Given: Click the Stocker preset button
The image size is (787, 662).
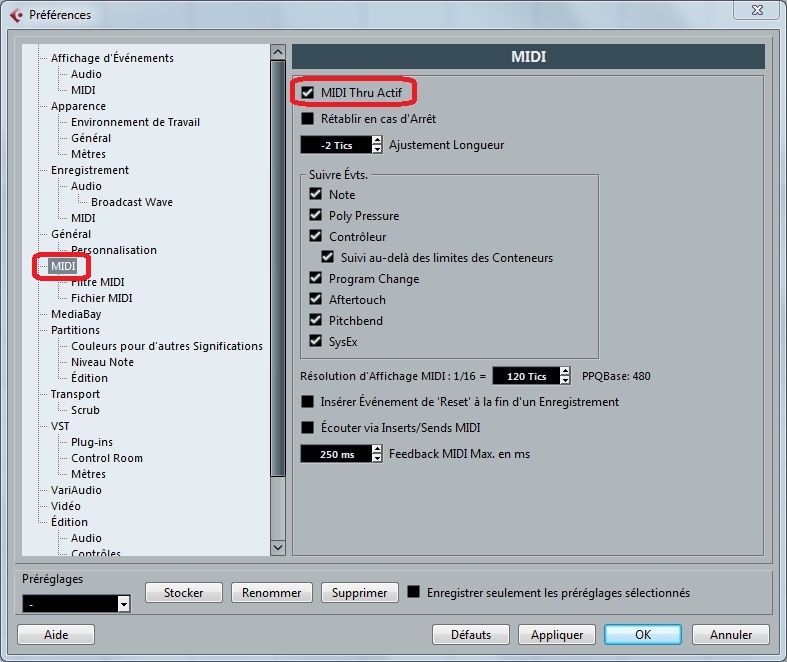Looking at the screenshot, I should [x=183, y=593].
